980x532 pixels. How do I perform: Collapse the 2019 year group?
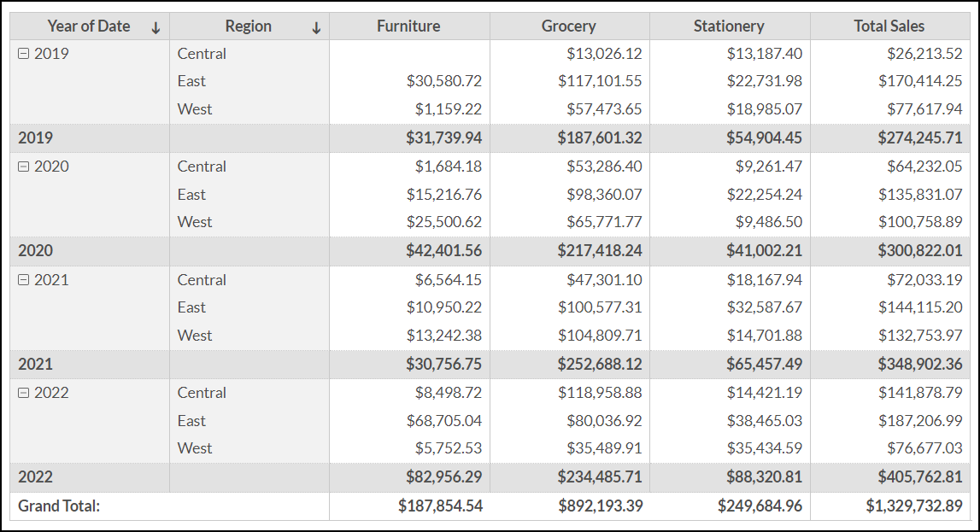tap(24, 54)
